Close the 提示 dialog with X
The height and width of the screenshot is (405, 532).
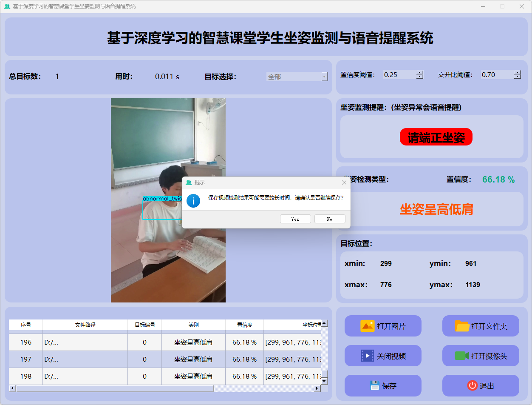[x=344, y=183]
